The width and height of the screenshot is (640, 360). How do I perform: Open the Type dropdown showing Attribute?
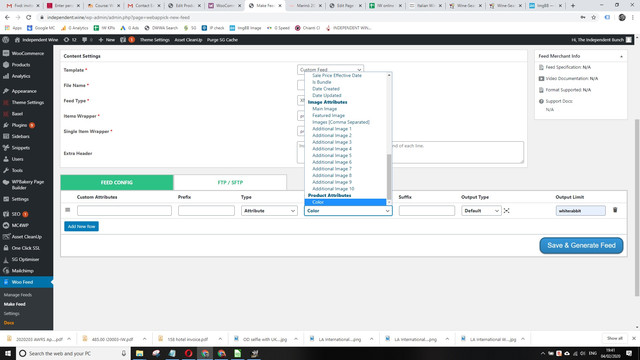(269, 211)
